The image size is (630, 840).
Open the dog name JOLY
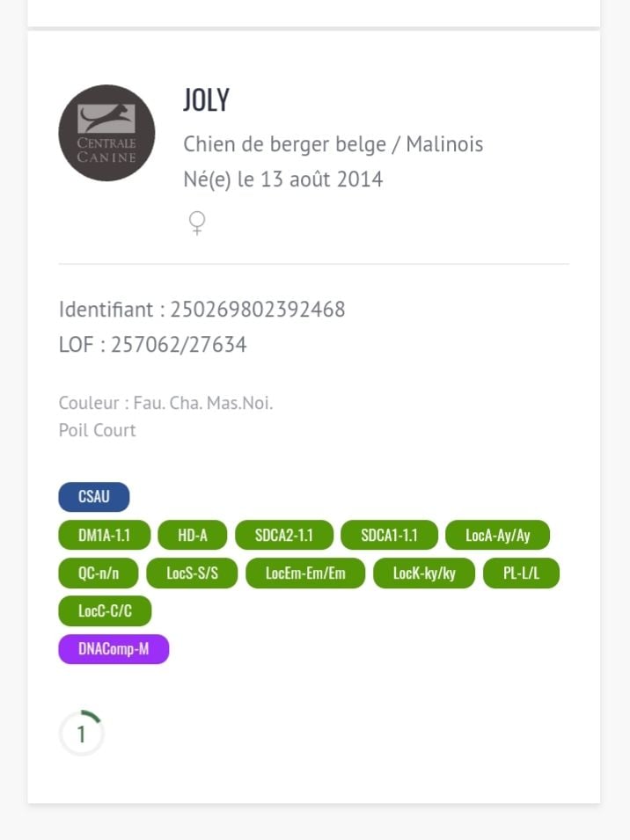[206, 100]
